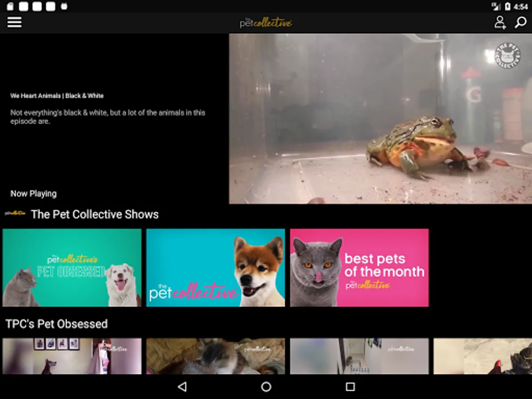Tap The Pet Collective logo in header
The width and height of the screenshot is (532, 399).
coord(266,23)
